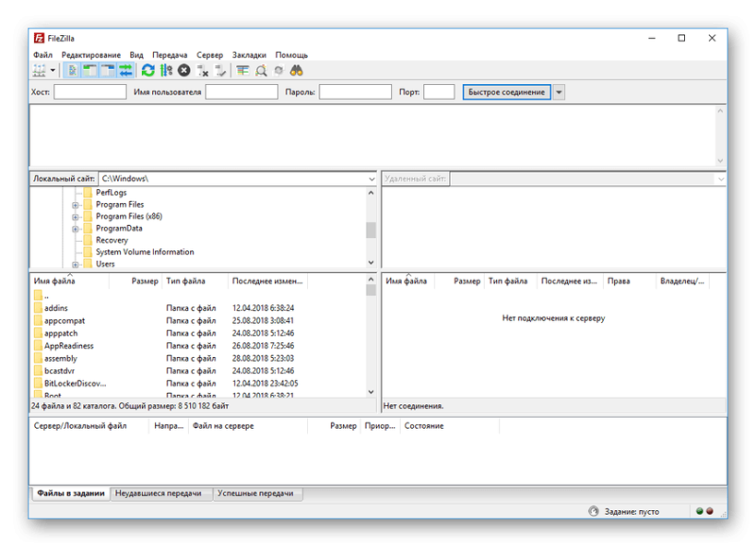Image resolution: width=756 pixels, height=547 pixels.
Task: Sort remote files by Права column
Action: tap(629, 281)
